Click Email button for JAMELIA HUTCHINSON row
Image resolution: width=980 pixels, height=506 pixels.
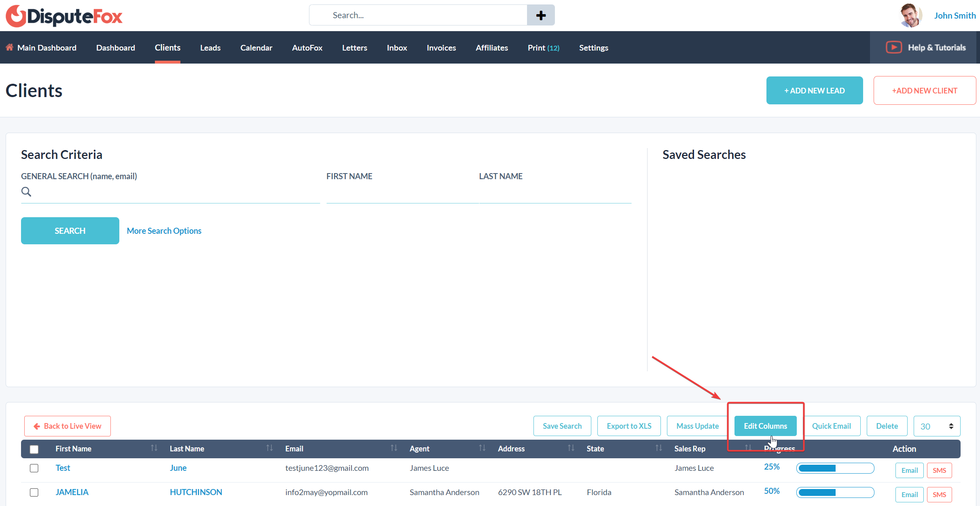[x=909, y=495]
